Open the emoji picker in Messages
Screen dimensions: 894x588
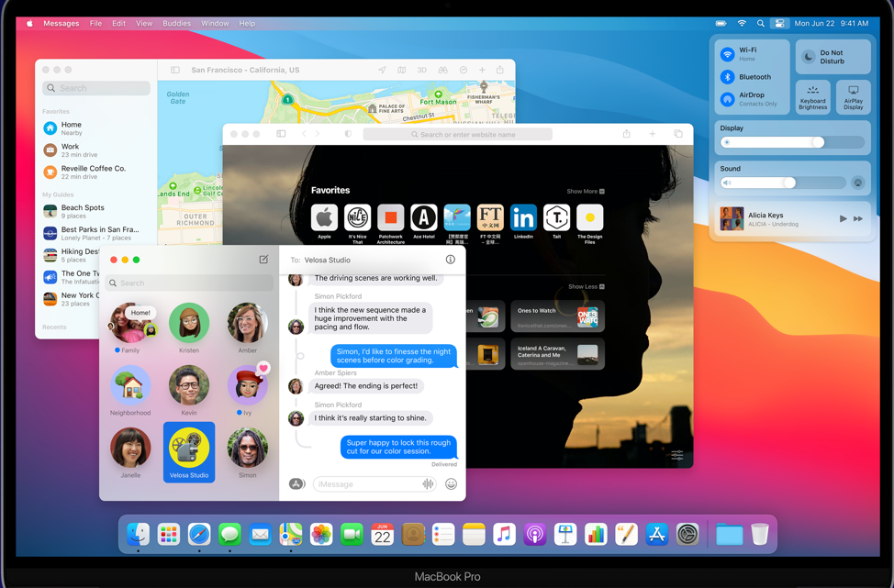pos(451,484)
